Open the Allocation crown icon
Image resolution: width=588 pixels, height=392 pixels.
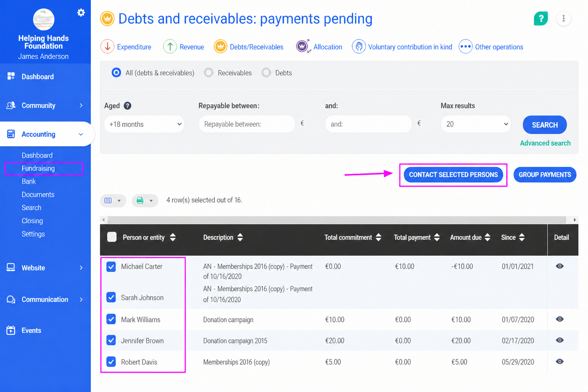tap(303, 47)
